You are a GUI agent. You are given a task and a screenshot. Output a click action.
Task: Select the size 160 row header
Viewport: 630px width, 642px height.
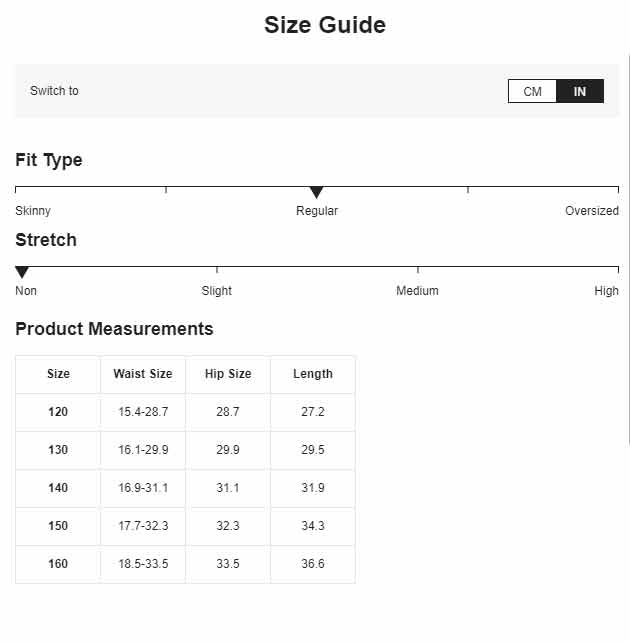point(58,564)
